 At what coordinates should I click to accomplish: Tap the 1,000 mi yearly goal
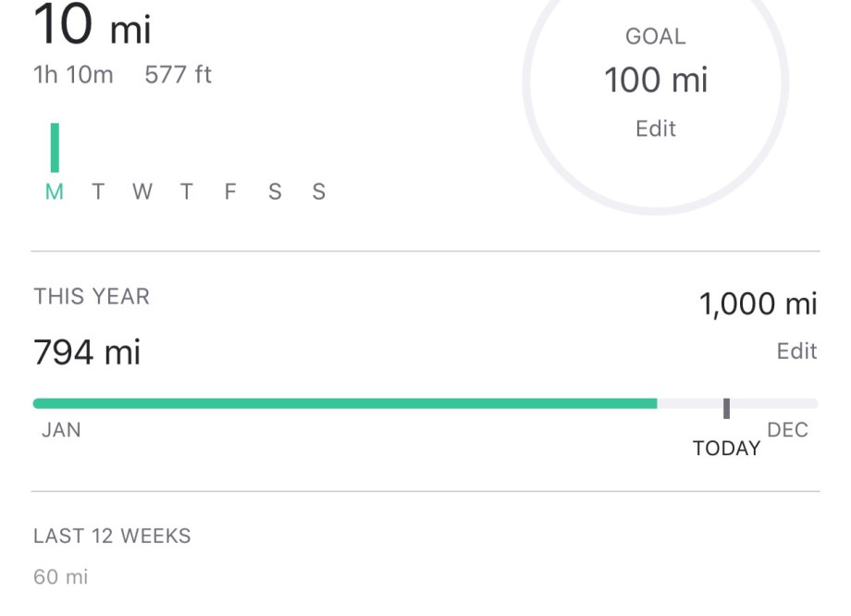coord(758,303)
